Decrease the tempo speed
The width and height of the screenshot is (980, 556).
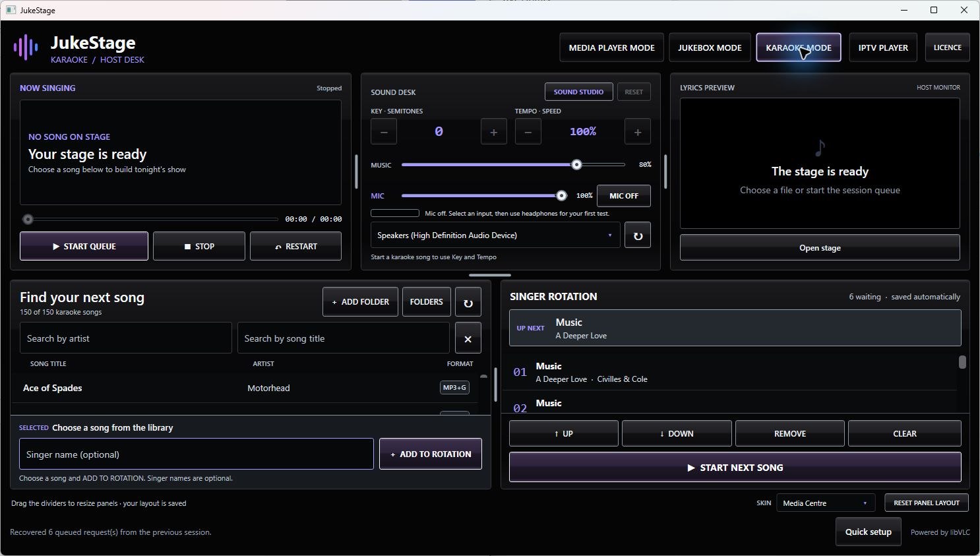pyautogui.click(x=528, y=131)
